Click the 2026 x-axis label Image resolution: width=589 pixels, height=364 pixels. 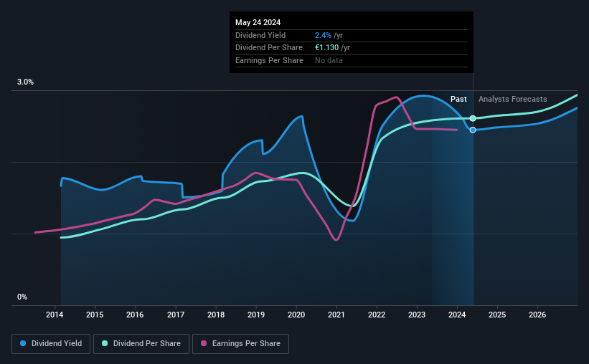tap(537, 315)
